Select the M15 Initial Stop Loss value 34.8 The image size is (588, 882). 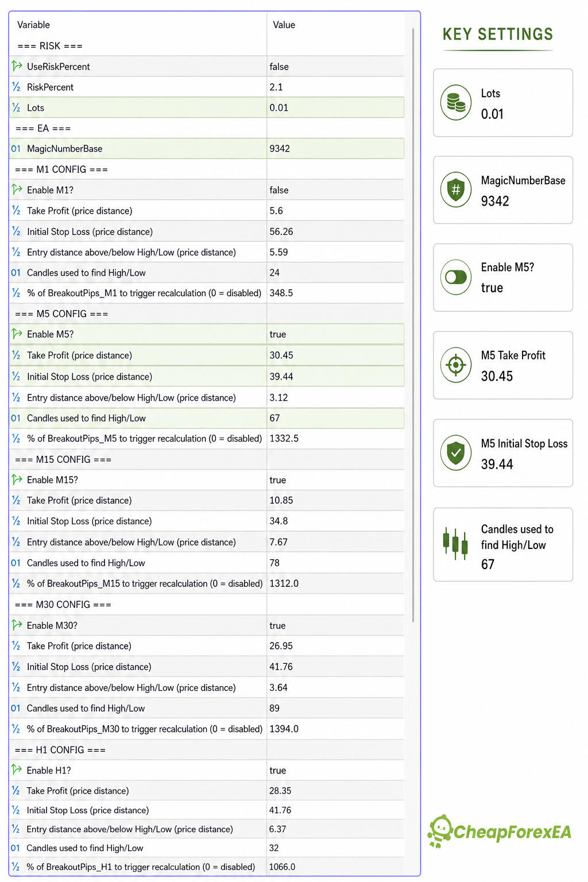coord(278,521)
